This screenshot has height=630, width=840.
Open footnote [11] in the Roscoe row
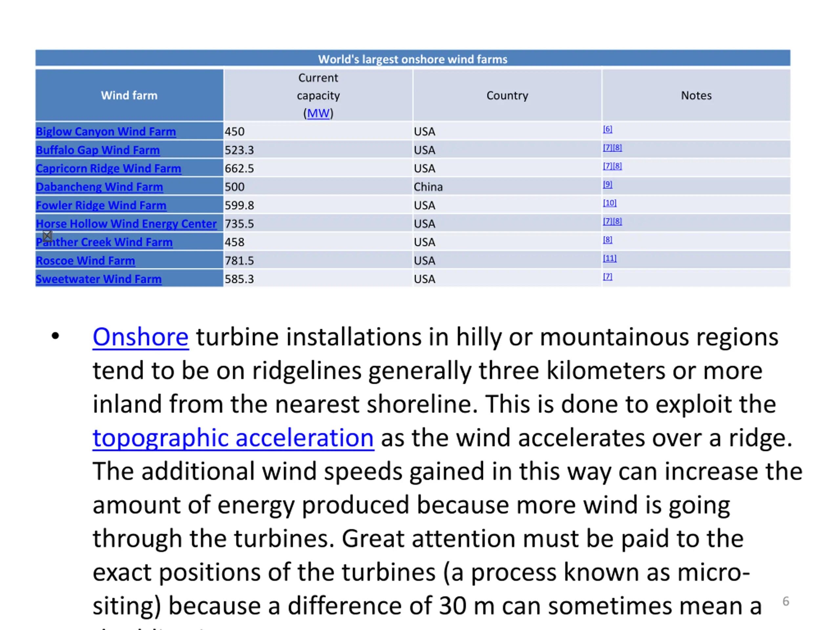[x=610, y=258]
